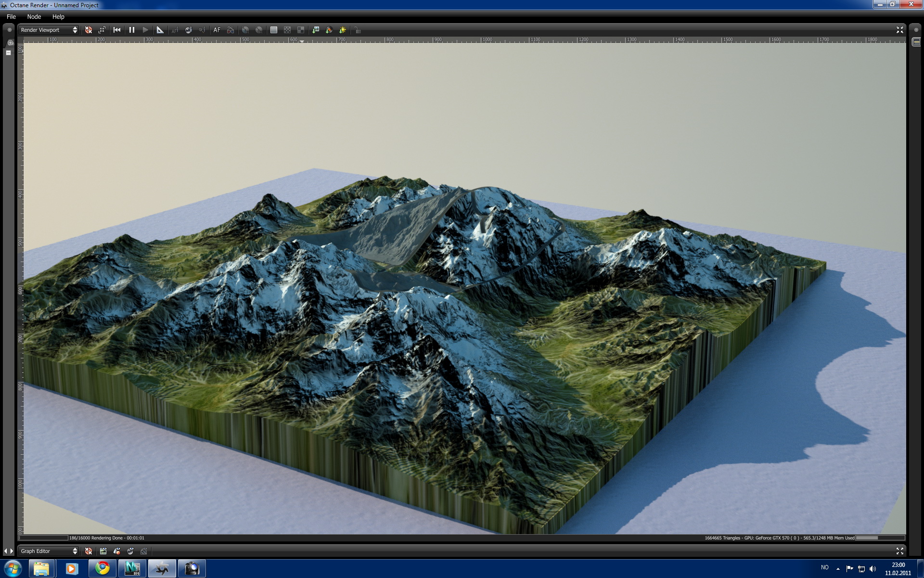
Task: Click the AF autofocus icon
Action: [217, 30]
